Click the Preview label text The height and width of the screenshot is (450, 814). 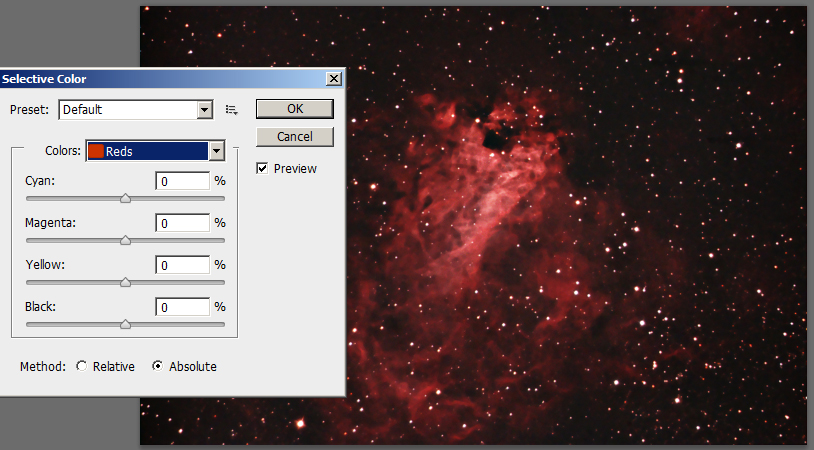click(x=295, y=169)
